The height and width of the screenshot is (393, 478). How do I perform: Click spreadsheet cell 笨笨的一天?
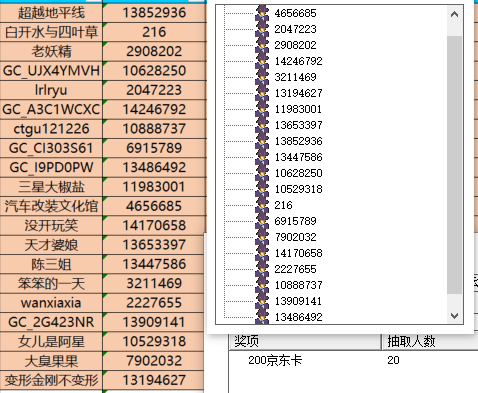(51, 283)
